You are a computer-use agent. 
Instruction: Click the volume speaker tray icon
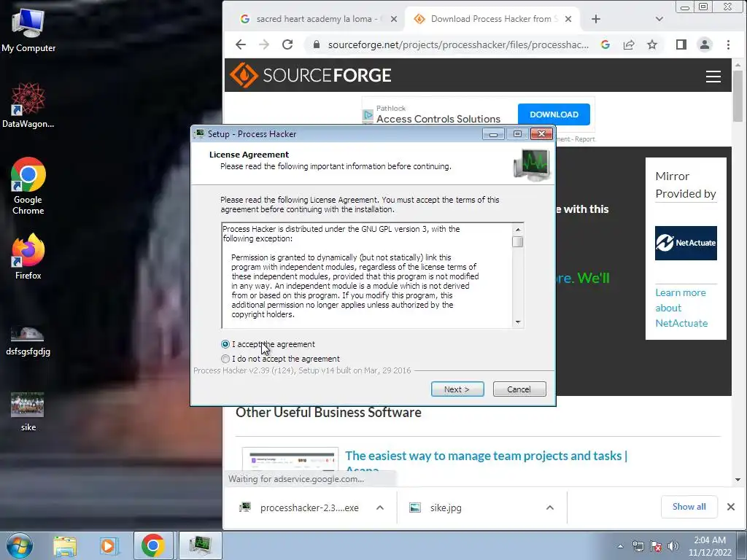pyautogui.click(x=673, y=546)
